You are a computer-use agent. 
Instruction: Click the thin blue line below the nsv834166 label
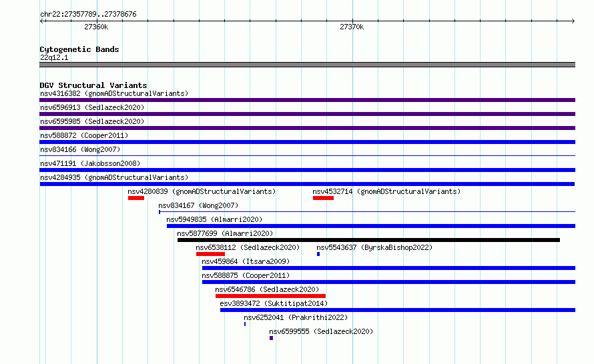[x=307, y=155]
